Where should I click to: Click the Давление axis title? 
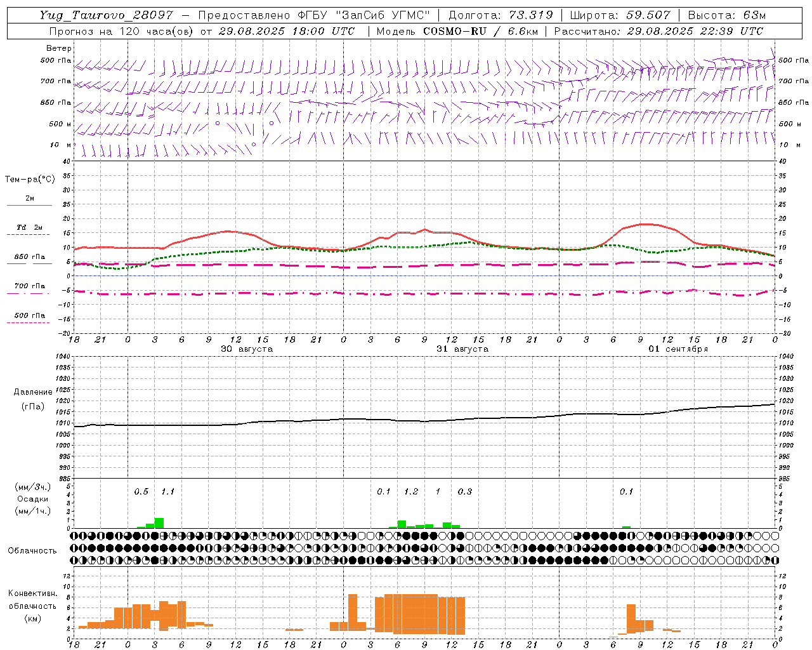point(33,392)
